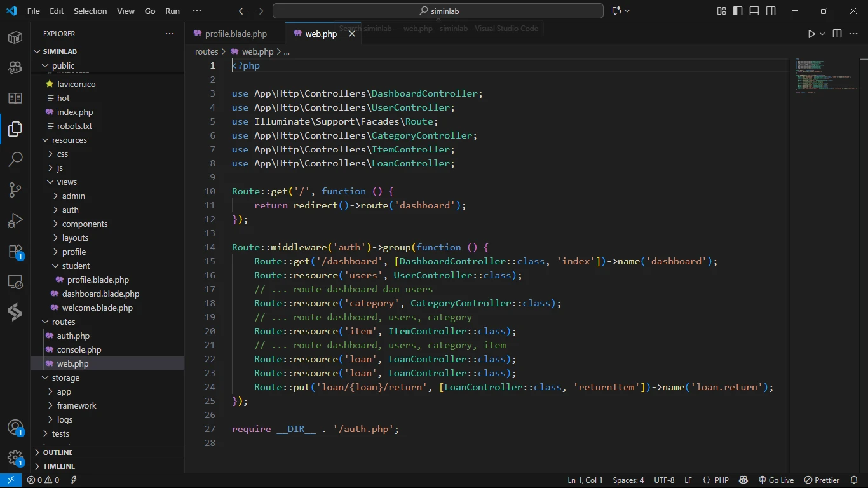Toggle the primary side bar visibility
The width and height of the screenshot is (868, 488).
(738, 11)
